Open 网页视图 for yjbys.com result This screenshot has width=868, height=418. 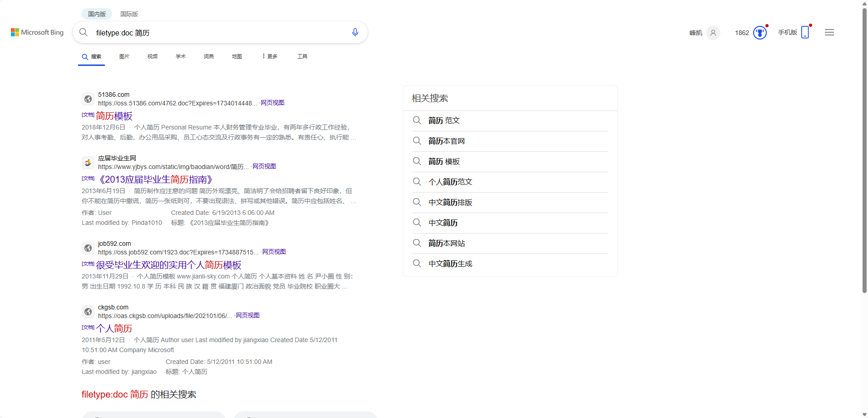tap(264, 166)
